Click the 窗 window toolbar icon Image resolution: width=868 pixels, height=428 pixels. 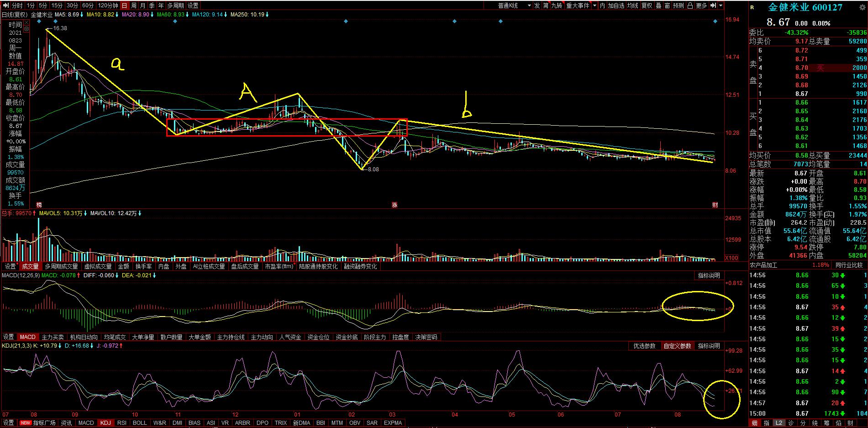(667, 5)
